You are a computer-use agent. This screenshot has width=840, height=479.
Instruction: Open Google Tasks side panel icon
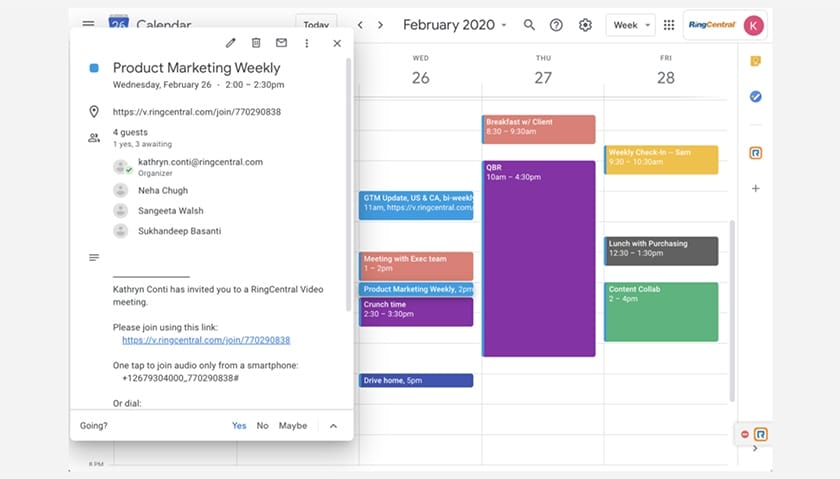[756, 96]
